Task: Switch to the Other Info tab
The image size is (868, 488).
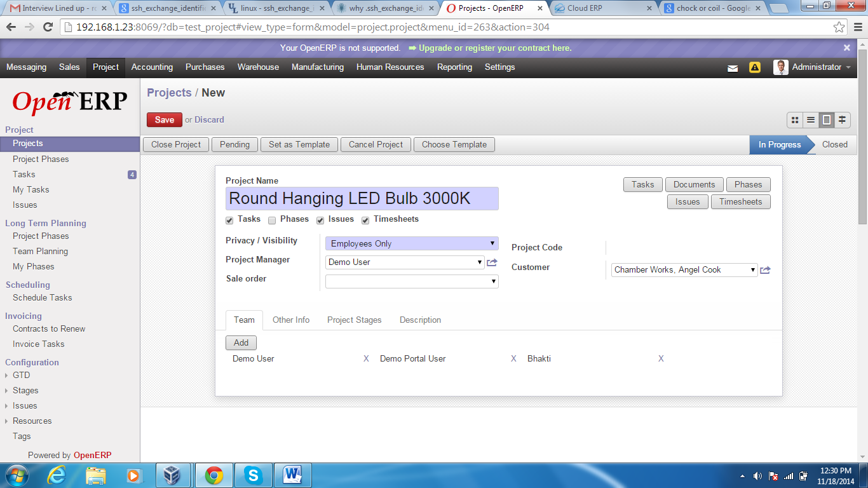Action: click(291, 320)
